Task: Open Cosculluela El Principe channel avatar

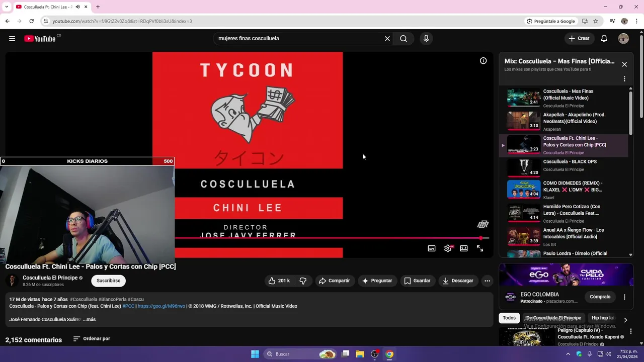Action: point(12,281)
